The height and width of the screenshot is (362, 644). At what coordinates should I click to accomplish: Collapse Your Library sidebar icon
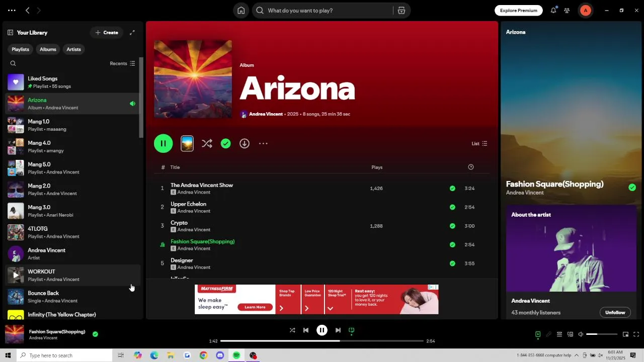tap(10, 33)
